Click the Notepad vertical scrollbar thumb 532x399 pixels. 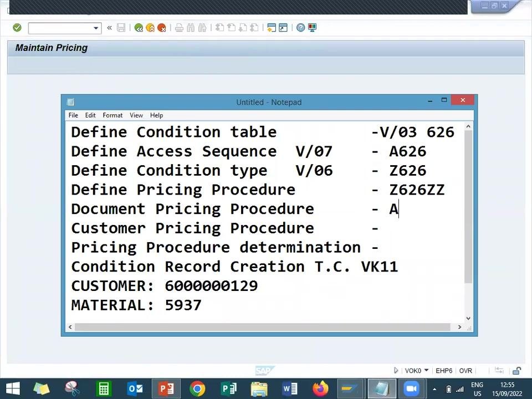[468, 206]
